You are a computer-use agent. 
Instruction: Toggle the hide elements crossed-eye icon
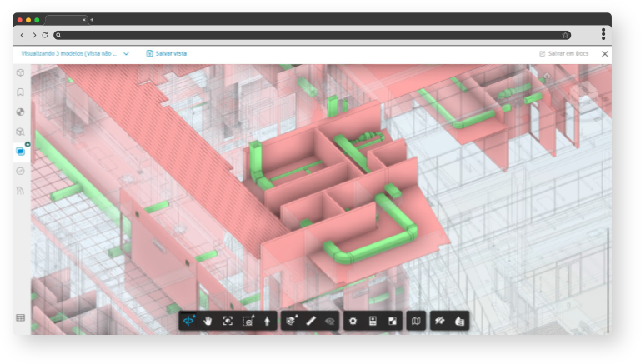439,321
